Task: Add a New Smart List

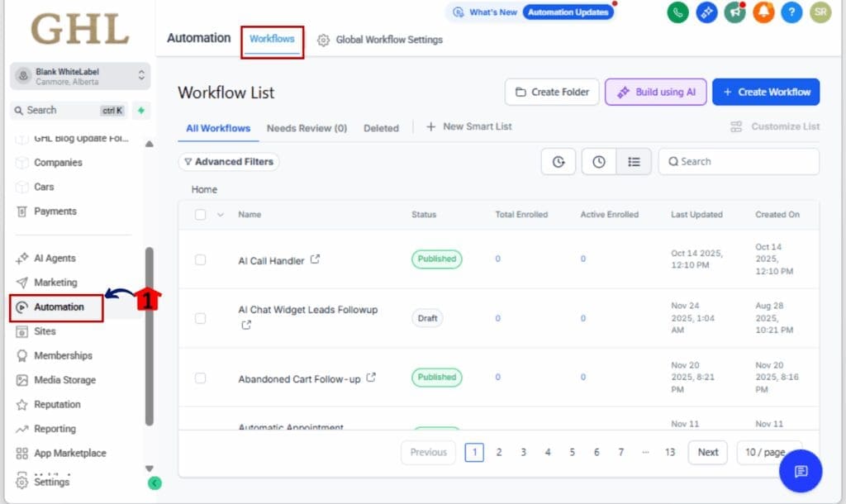Action: 469,126
